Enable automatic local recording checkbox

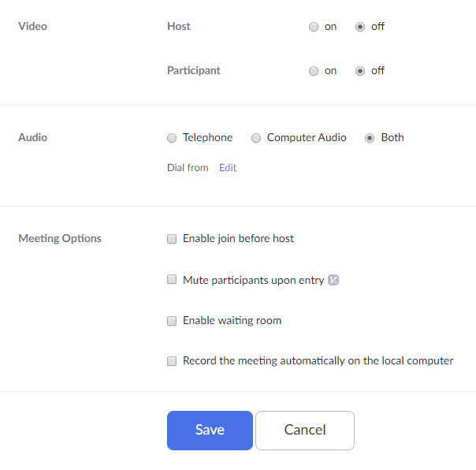pos(172,361)
